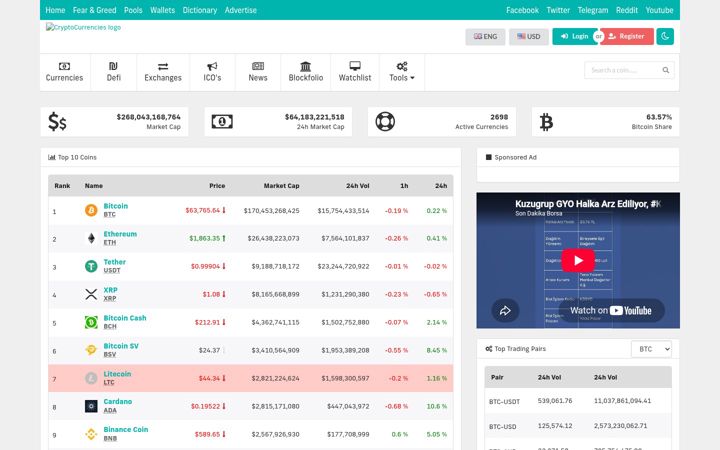Open the Exchanges arrows icon
The height and width of the screenshot is (450, 720).
[x=163, y=67]
